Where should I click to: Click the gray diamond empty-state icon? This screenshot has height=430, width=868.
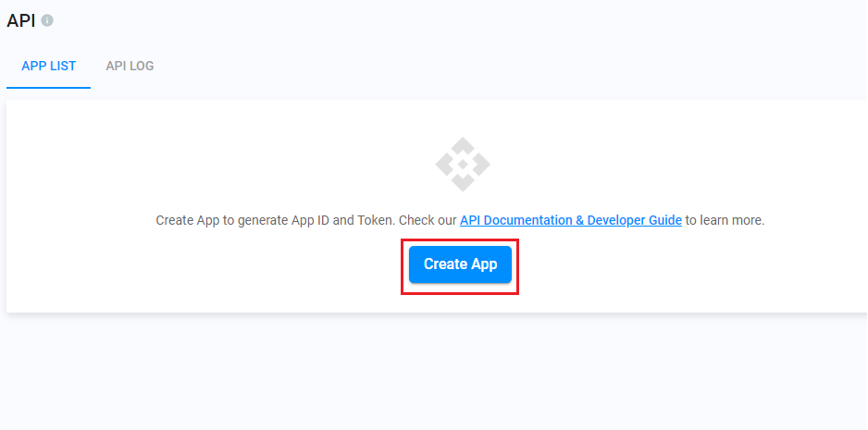[x=463, y=165]
